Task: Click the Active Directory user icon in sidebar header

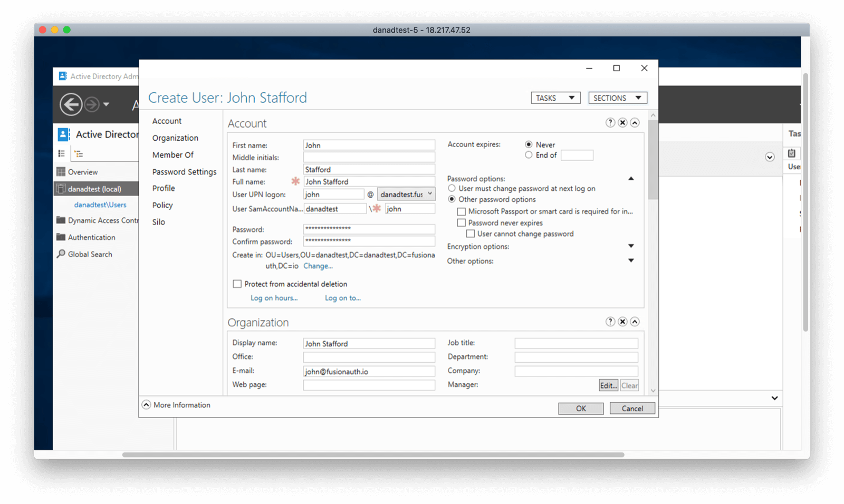Action: [x=63, y=134]
